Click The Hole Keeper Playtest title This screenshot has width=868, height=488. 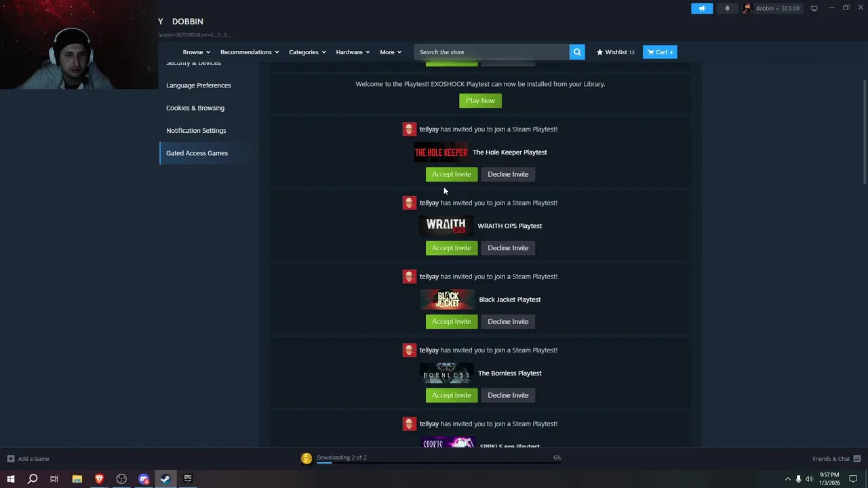coord(510,152)
